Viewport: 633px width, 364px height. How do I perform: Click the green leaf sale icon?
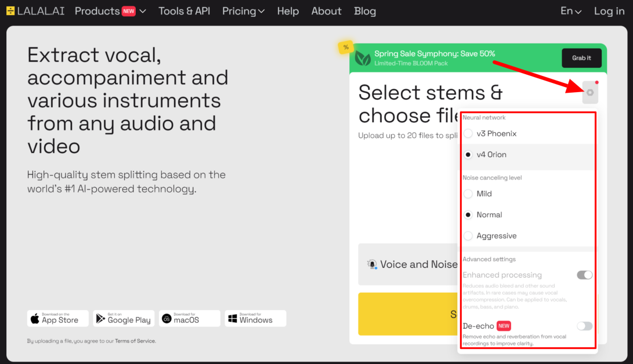tap(363, 59)
